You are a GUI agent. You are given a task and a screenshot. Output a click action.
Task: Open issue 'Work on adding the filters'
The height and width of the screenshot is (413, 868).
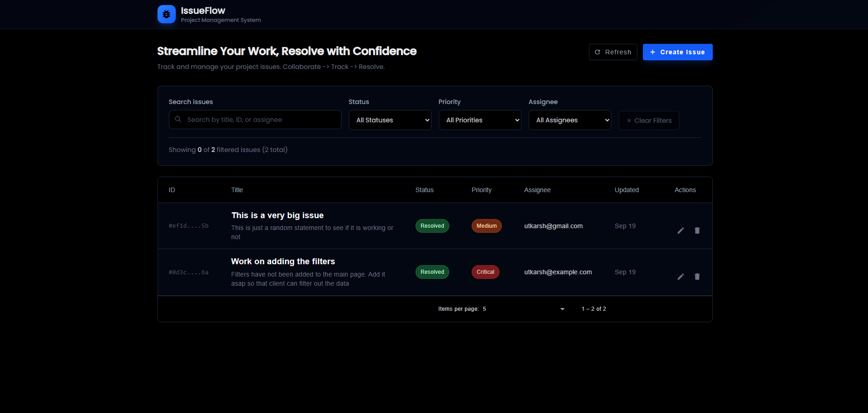pyautogui.click(x=283, y=261)
